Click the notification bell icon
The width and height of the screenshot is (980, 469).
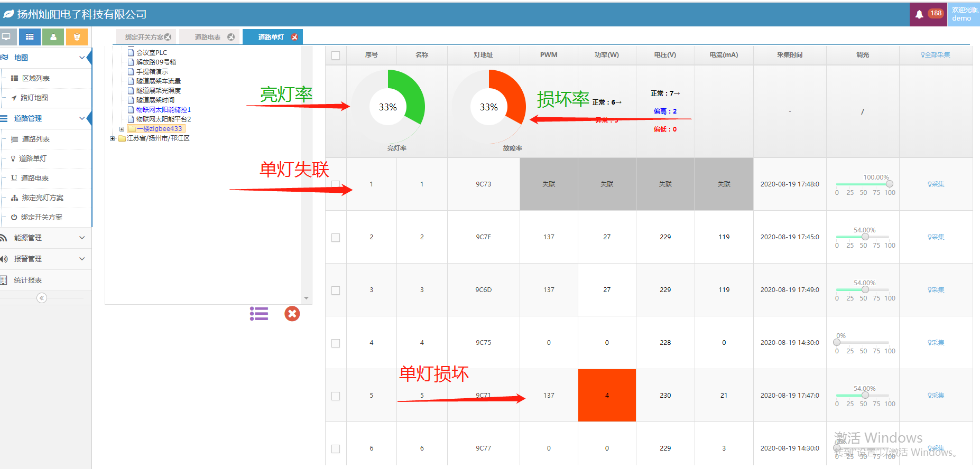919,14
